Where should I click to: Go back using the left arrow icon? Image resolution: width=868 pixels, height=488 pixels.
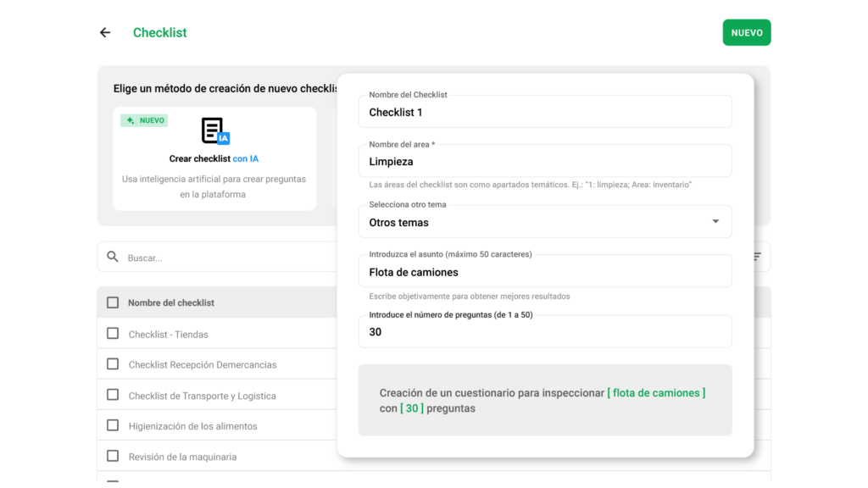click(x=105, y=33)
